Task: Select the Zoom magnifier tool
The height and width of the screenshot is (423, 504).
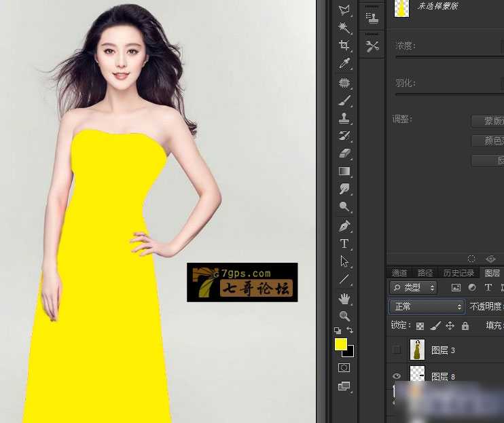Action: click(344, 316)
